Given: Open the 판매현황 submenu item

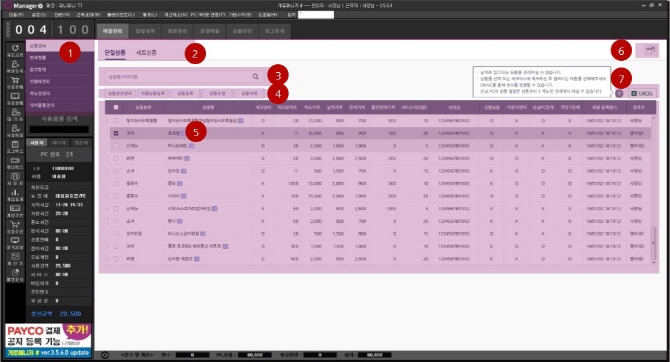Looking at the screenshot, I should coord(59,58).
